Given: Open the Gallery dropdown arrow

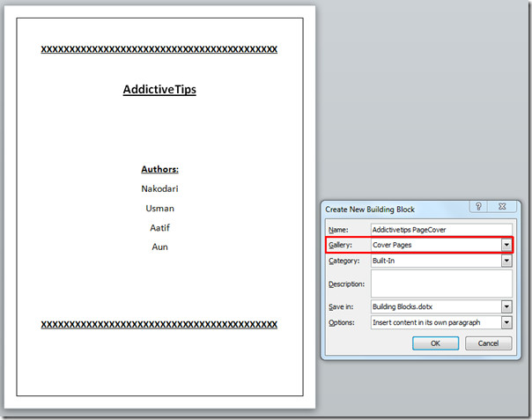Looking at the screenshot, I should click(506, 245).
